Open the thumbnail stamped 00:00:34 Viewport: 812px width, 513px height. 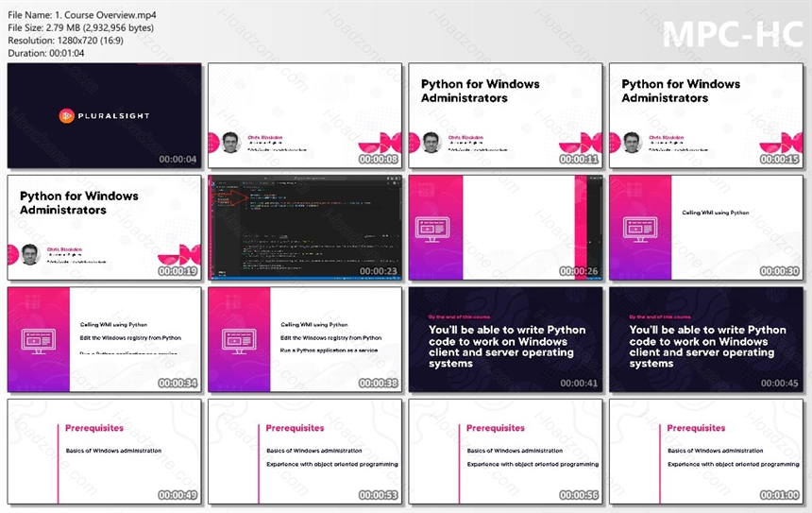click(104, 339)
